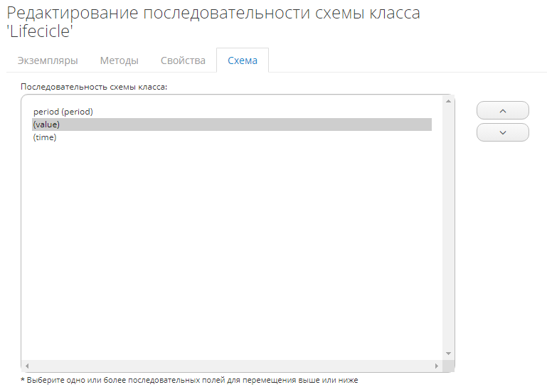Click the list's vertical scrollbar up arrow

448,101
